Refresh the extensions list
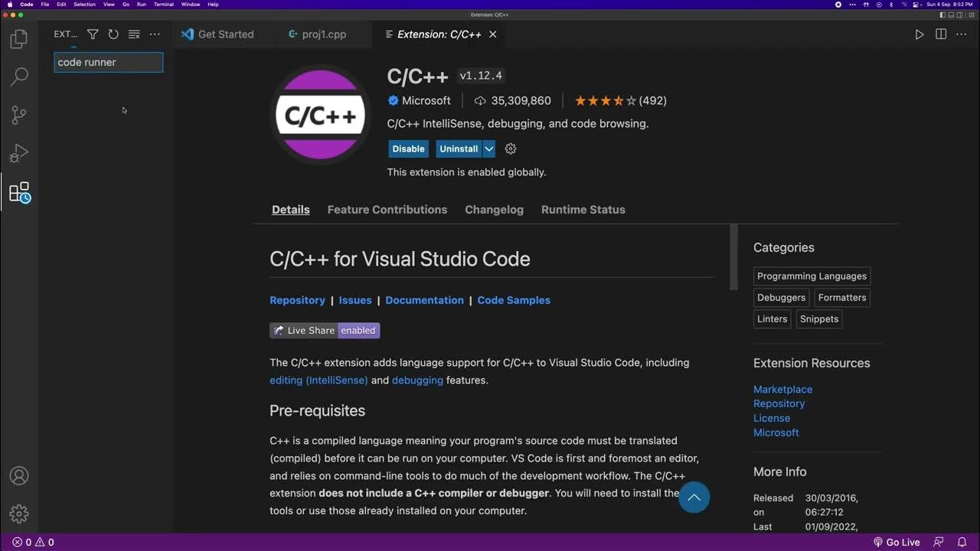The height and width of the screenshot is (551, 980). tap(113, 34)
